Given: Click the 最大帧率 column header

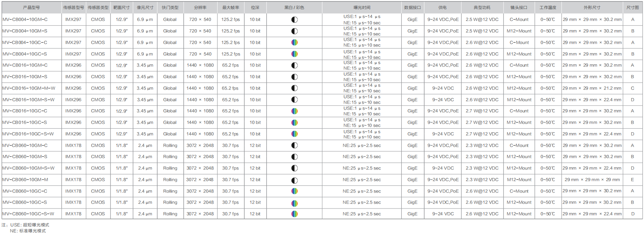Looking at the screenshot, I should pos(231,7).
